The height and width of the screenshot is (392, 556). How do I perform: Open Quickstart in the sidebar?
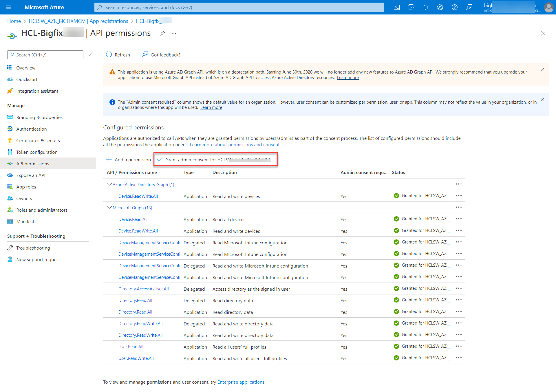coord(27,79)
